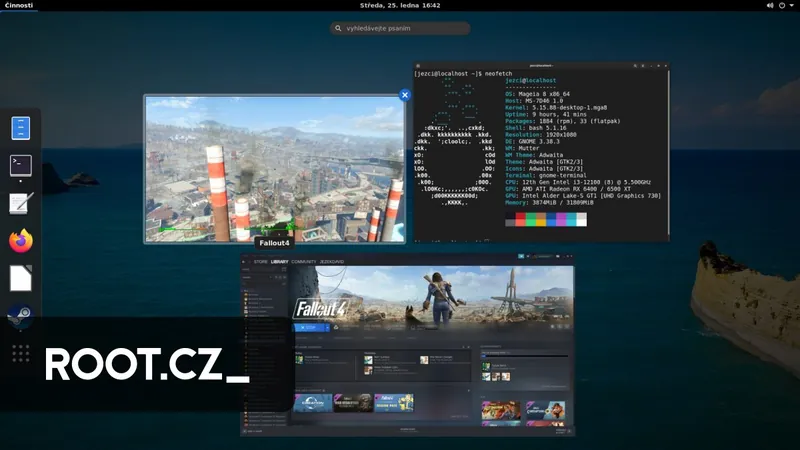The width and height of the screenshot is (800, 450).
Task: Show all applications grid
Action: [x=21, y=353]
